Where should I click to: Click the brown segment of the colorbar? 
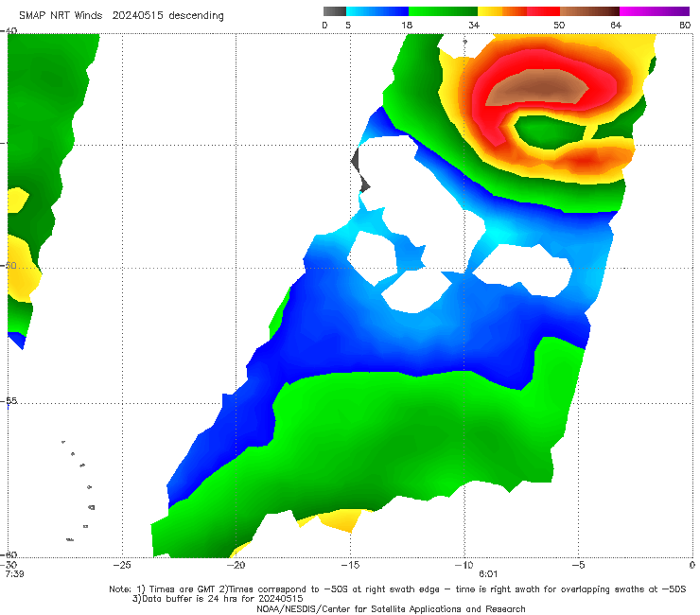[589, 11]
